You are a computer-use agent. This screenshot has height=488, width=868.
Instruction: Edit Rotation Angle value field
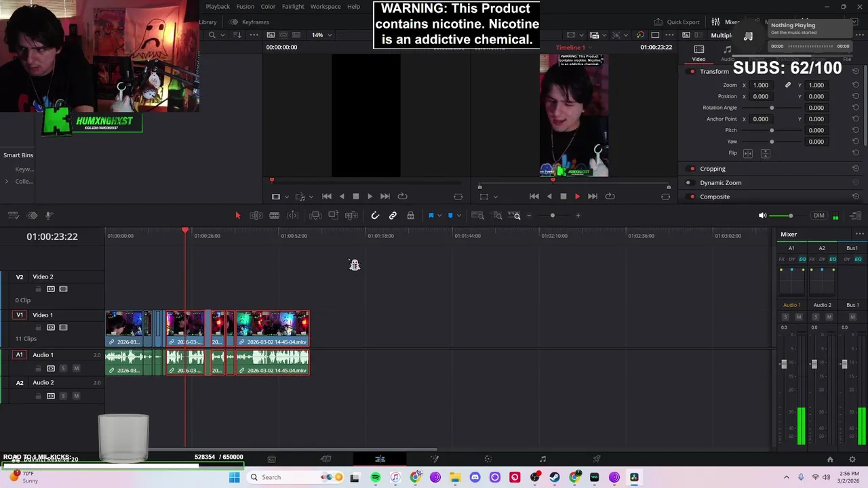[x=816, y=108]
